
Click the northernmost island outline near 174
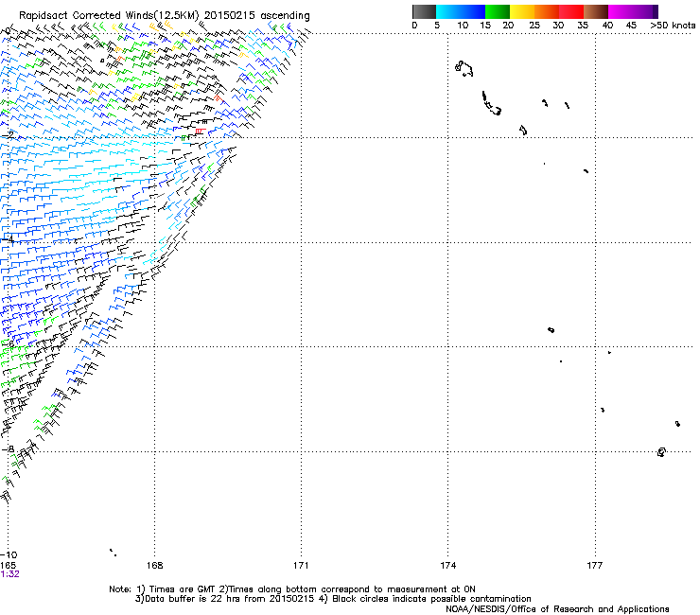(x=464, y=69)
